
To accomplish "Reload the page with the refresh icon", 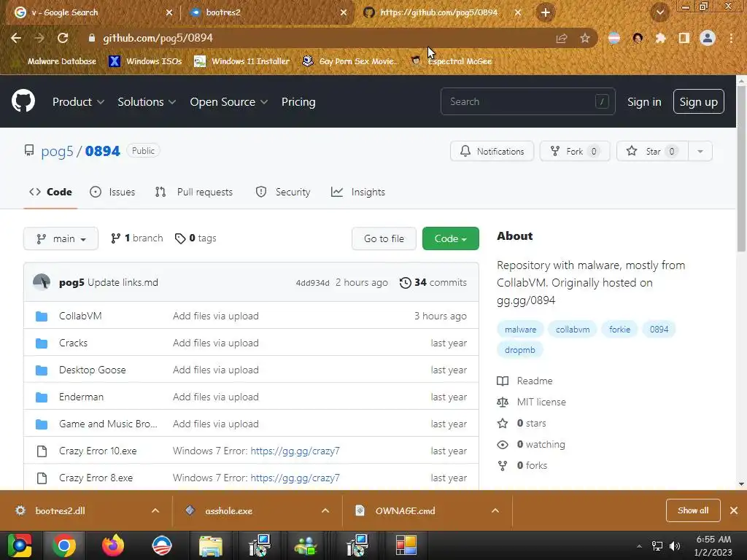I will (63, 38).
